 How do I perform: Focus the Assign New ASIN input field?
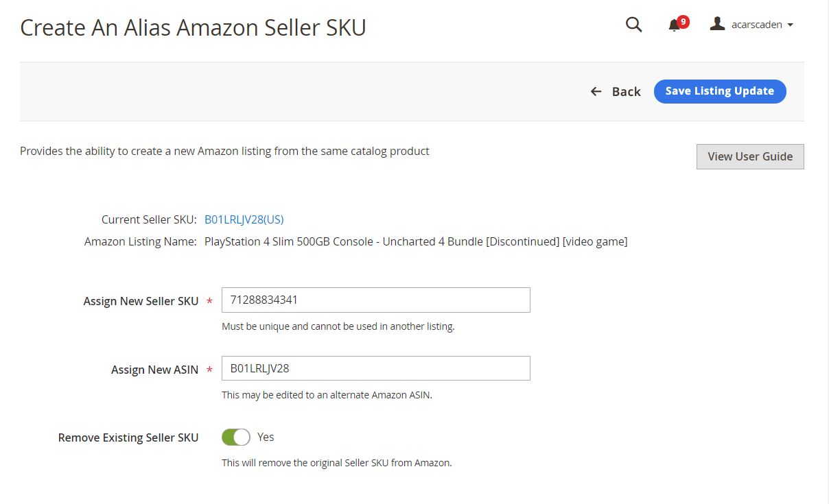click(x=376, y=368)
